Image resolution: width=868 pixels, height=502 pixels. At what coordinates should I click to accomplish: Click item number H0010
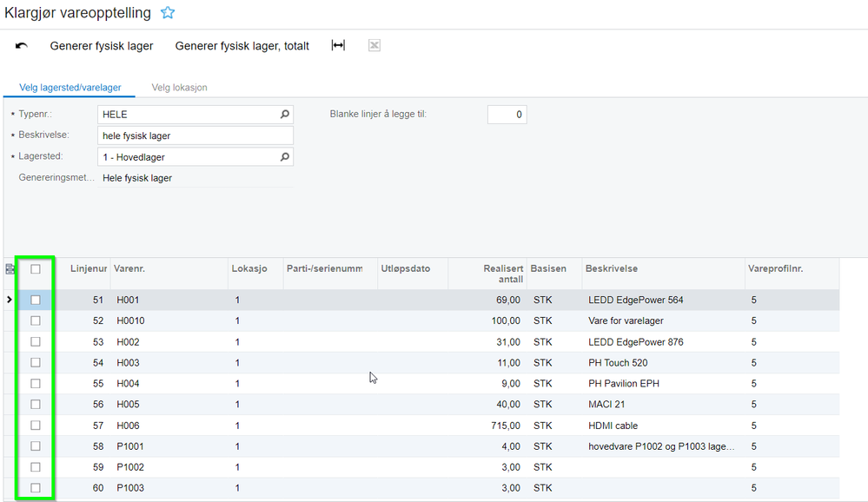coord(130,320)
